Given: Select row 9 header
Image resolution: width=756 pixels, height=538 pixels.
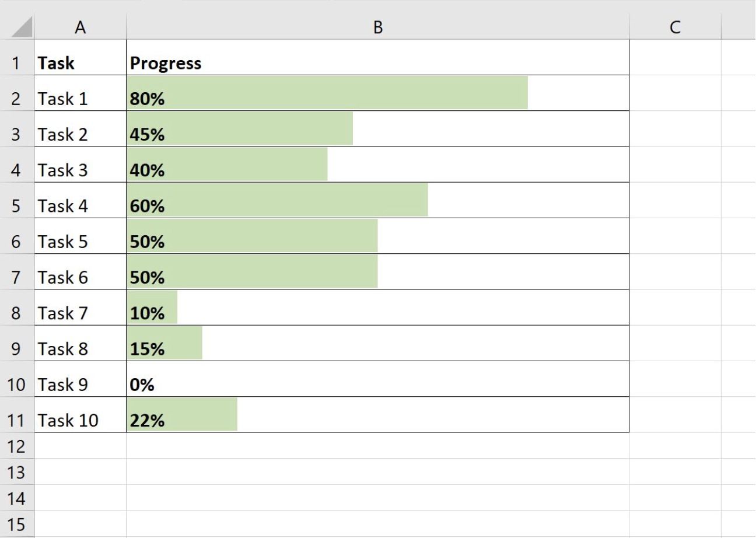Looking at the screenshot, I should pos(16,349).
